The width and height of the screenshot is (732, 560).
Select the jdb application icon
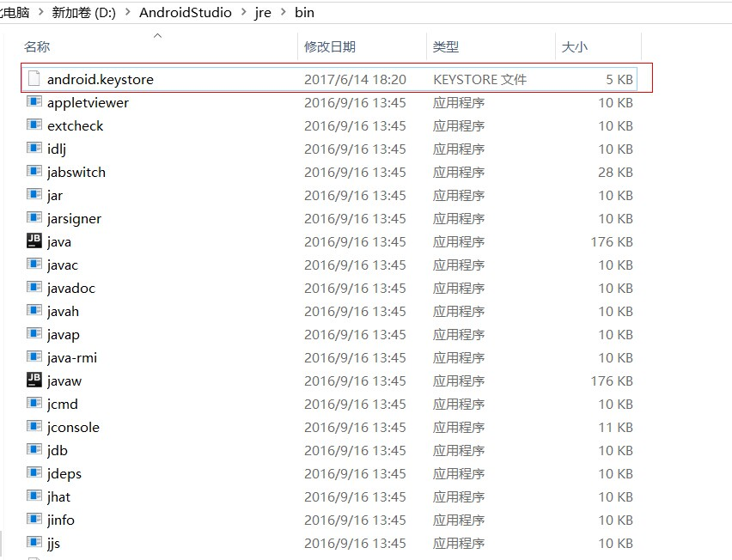33,450
